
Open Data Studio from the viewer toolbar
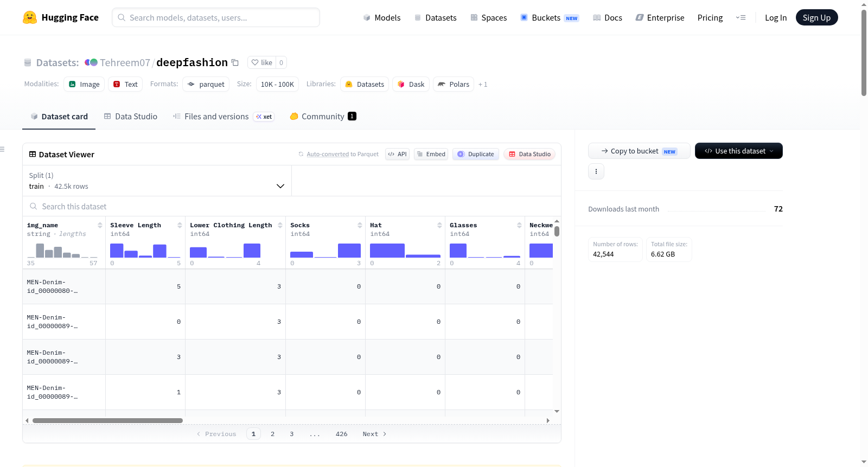529,154
